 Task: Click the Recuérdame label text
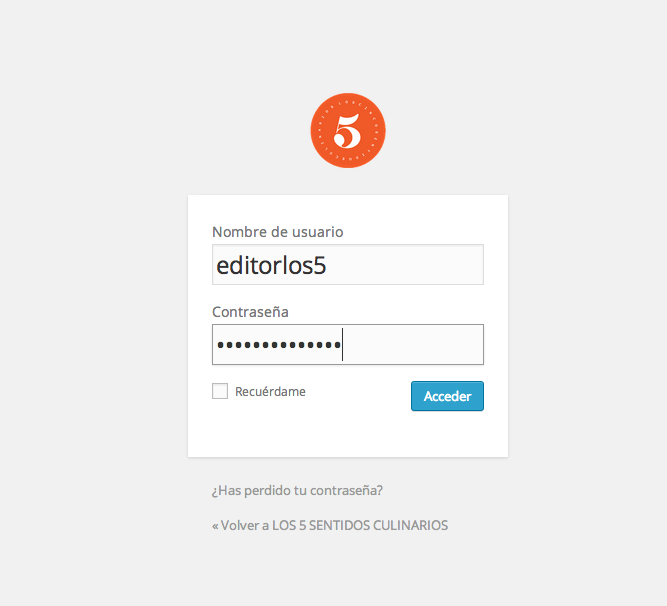(270, 392)
